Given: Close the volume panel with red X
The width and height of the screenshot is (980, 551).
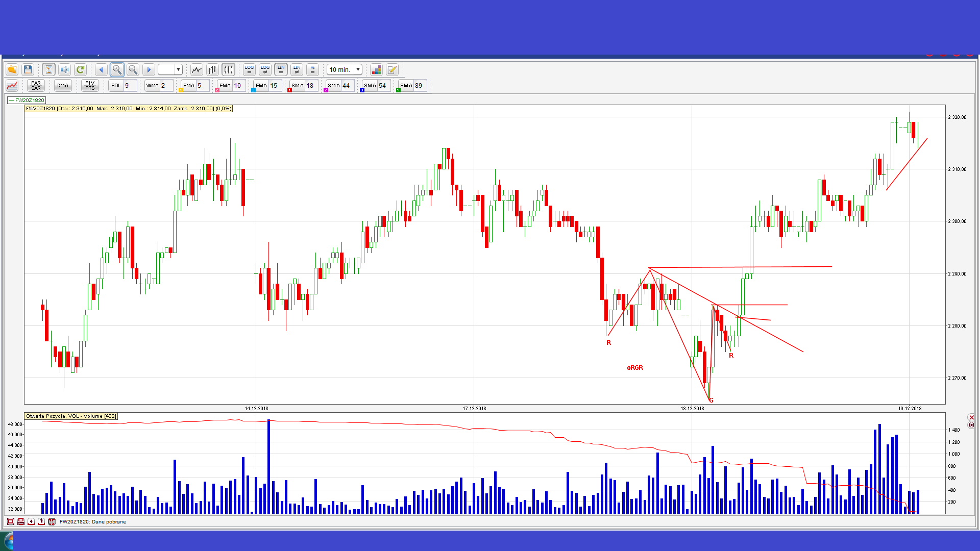Looking at the screenshot, I should point(971,417).
